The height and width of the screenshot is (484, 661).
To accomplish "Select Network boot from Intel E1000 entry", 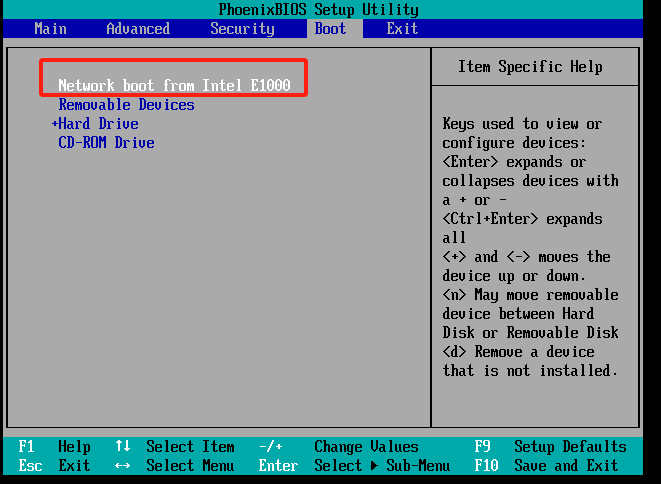I will (x=174, y=86).
